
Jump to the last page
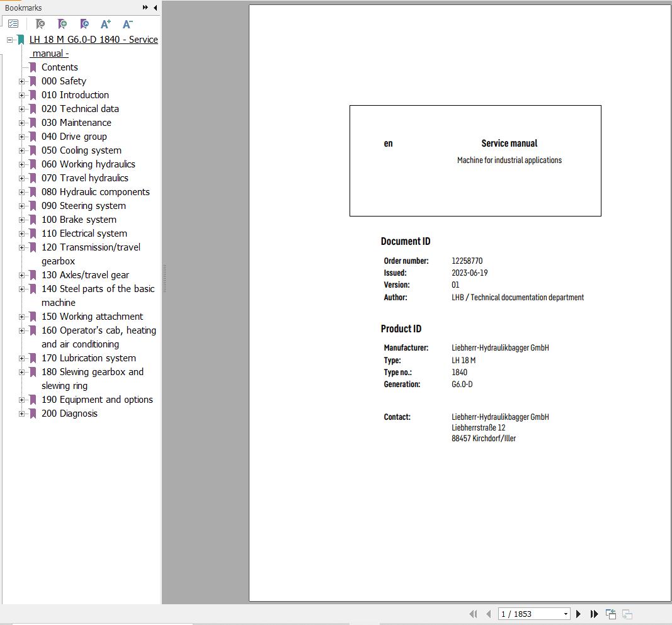coord(594,614)
